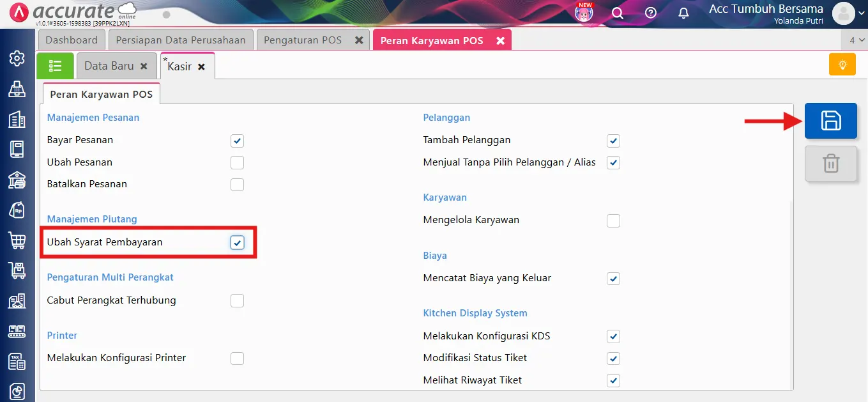868x402 pixels.
Task: Uncheck Mencatat Biaya yang Keluar
Action: 613,279
